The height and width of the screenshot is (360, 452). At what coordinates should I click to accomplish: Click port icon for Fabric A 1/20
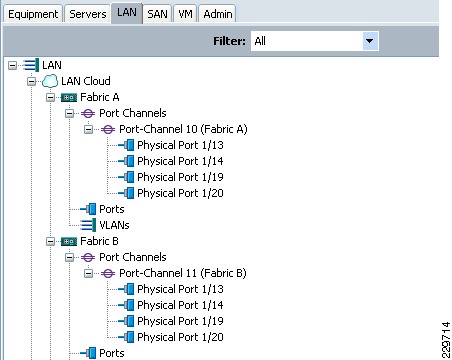(x=126, y=193)
